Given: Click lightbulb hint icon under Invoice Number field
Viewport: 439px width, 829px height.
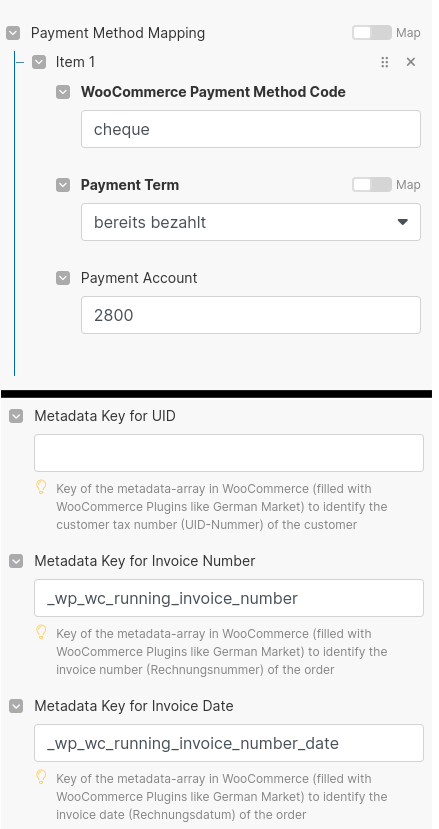Looking at the screenshot, I should [x=41, y=632].
